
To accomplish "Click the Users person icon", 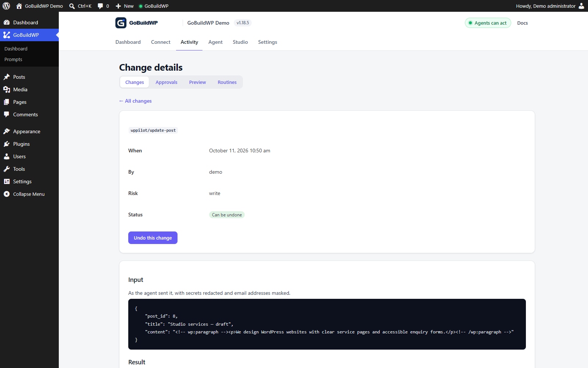I will click(x=7, y=156).
